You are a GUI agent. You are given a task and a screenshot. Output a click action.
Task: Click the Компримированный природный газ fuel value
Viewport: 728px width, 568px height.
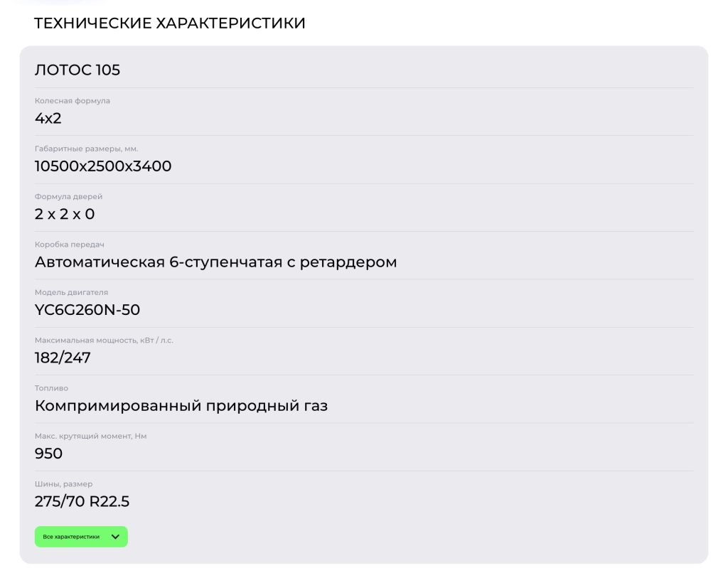point(181,406)
